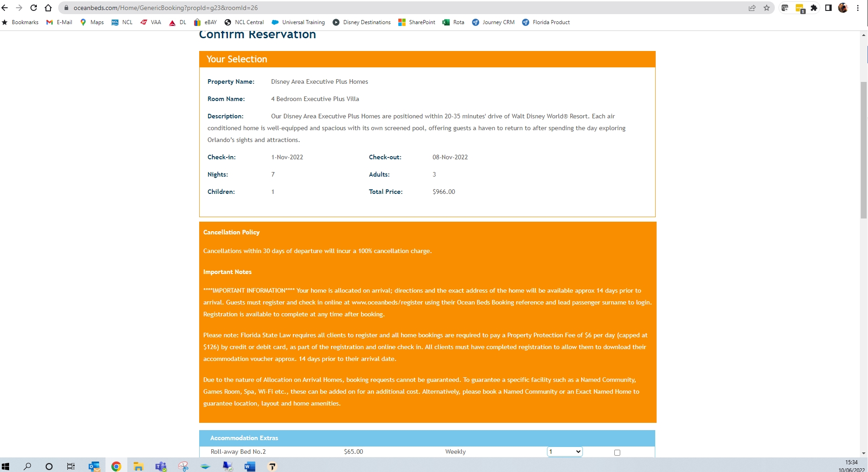Click the Total Price value $966.00
Image resolution: width=868 pixels, height=472 pixels.
[x=444, y=192]
